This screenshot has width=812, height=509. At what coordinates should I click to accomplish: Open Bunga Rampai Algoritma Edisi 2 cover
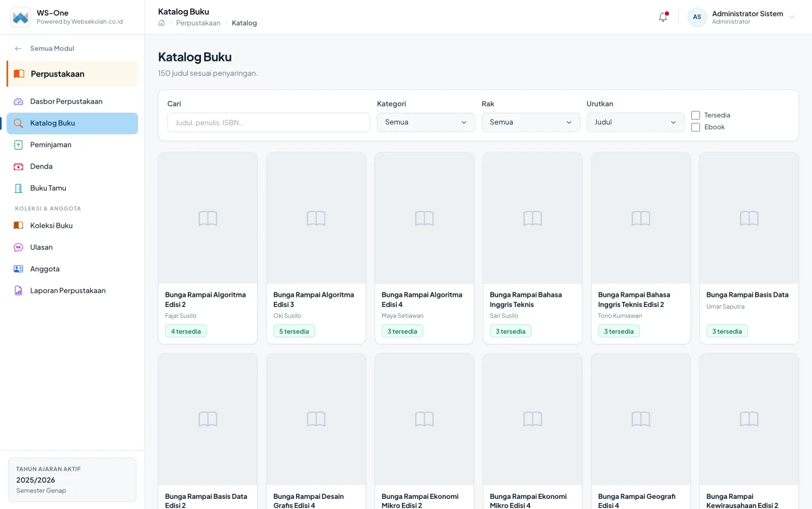(208, 218)
